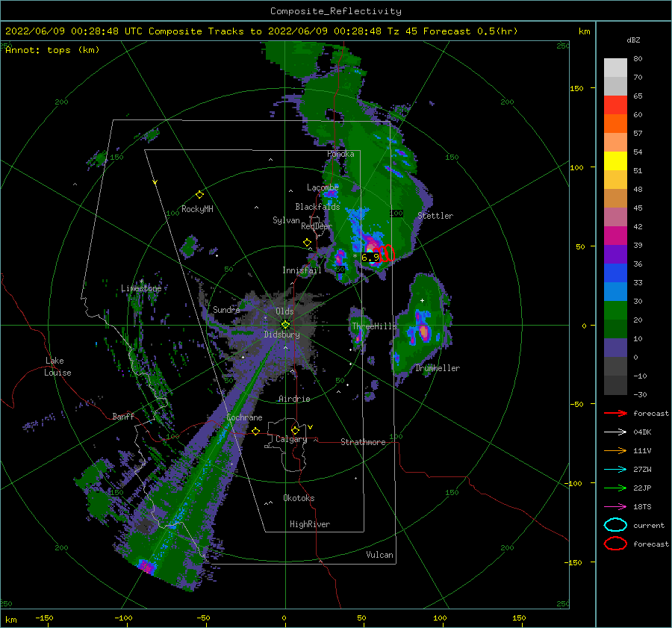Select the Stettler city label

click(435, 216)
